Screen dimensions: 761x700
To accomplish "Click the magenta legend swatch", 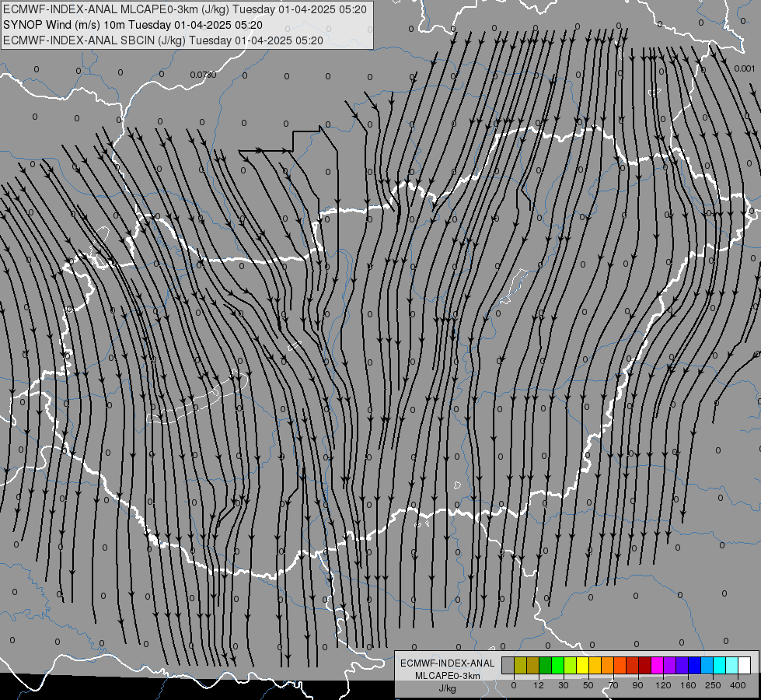I will [x=657, y=665].
